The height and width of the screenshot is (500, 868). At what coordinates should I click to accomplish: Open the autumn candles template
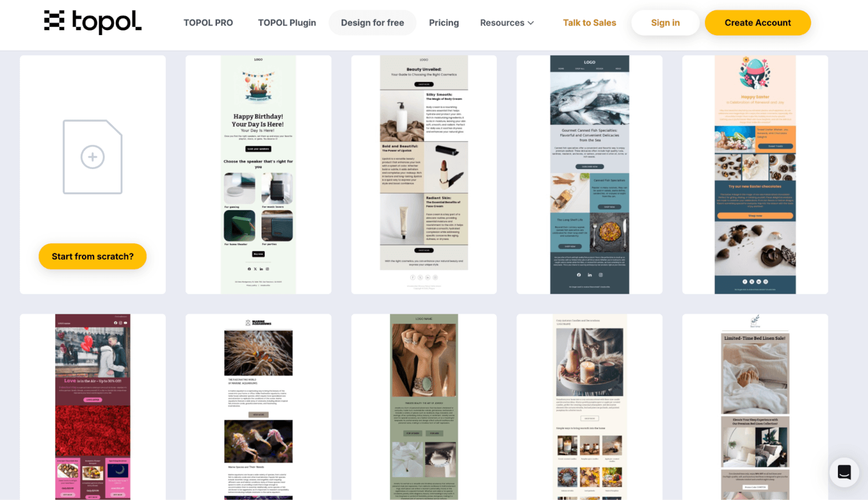(x=589, y=407)
